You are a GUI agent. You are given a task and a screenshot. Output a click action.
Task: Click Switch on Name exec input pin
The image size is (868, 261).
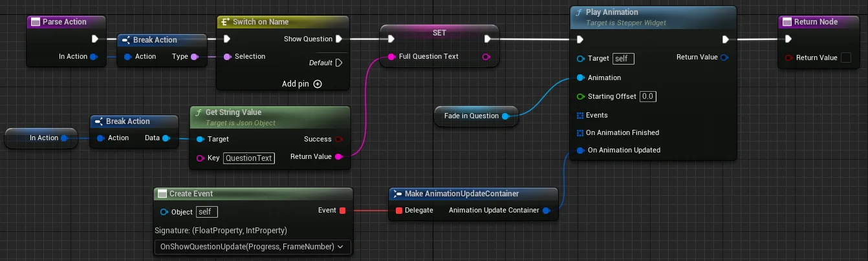(226, 39)
